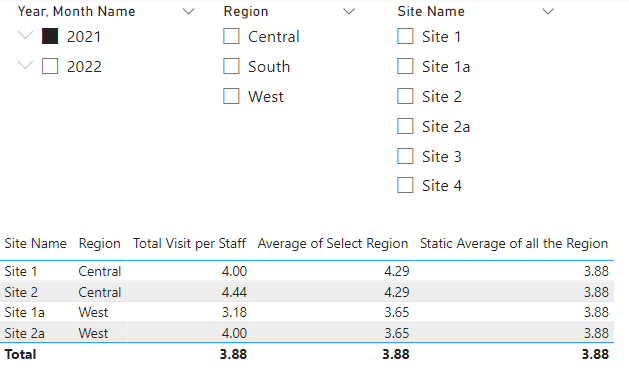Viewport: 629px width, 368px height.
Task: Click Central region cell in Site 2 row
Action: click(x=99, y=292)
